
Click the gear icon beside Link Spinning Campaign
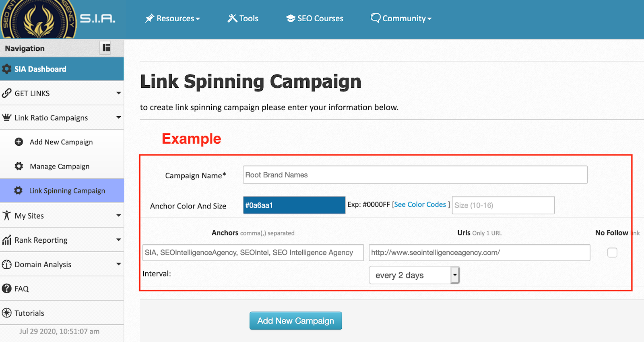click(x=19, y=190)
